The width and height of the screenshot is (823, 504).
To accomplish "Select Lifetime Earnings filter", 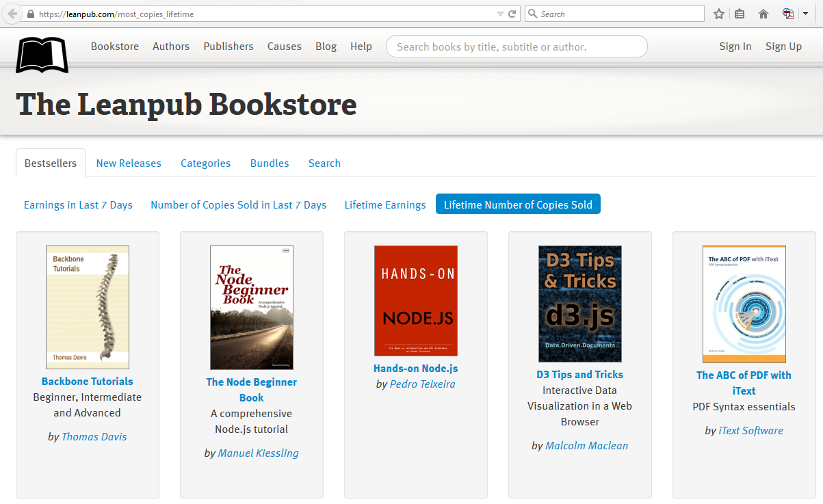I will click(x=385, y=205).
